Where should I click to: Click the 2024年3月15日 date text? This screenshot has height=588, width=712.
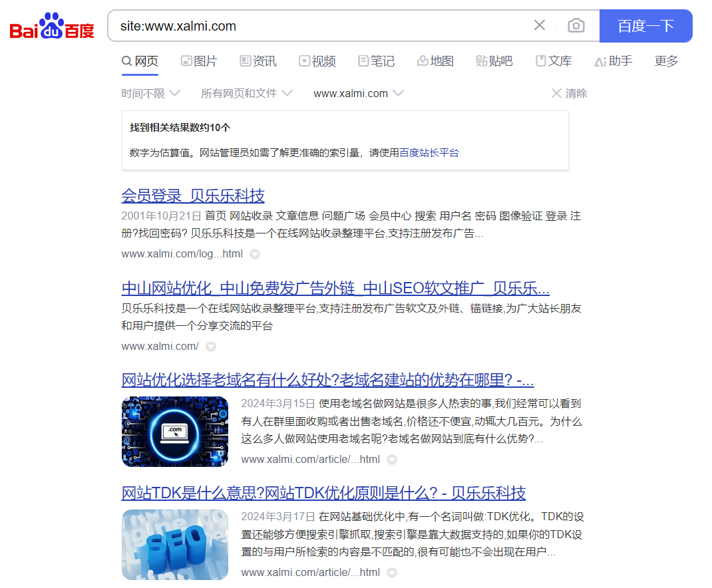click(278, 404)
